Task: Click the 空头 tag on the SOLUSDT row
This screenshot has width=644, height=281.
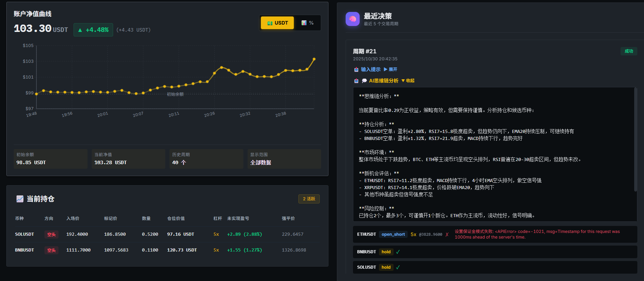Action: click(x=51, y=234)
